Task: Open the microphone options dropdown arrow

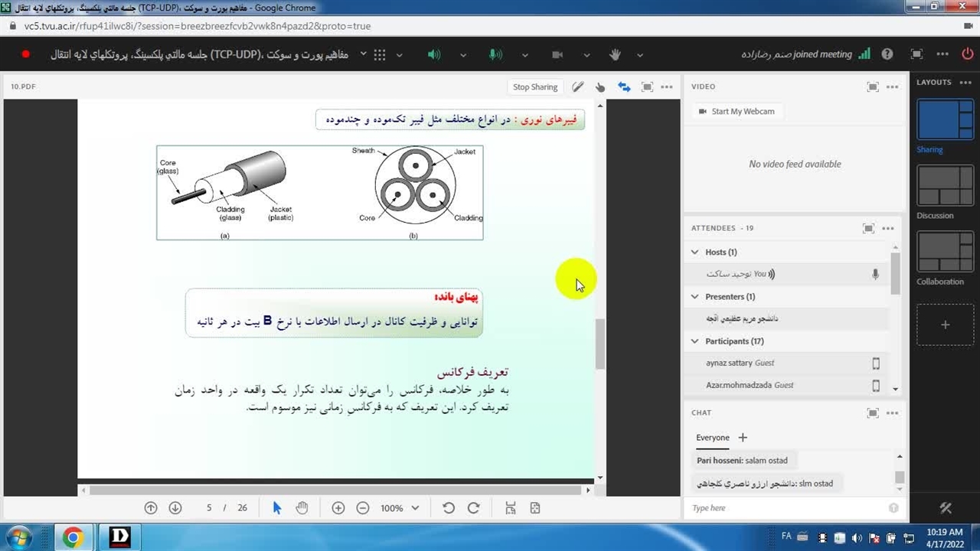Action: [524, 55]
